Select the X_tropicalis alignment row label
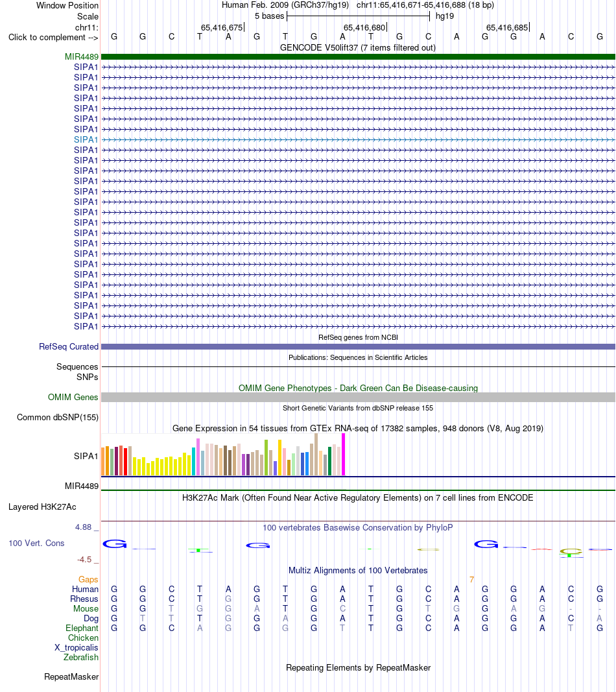Viewport: 616px width, 692px height. [77, 647]
